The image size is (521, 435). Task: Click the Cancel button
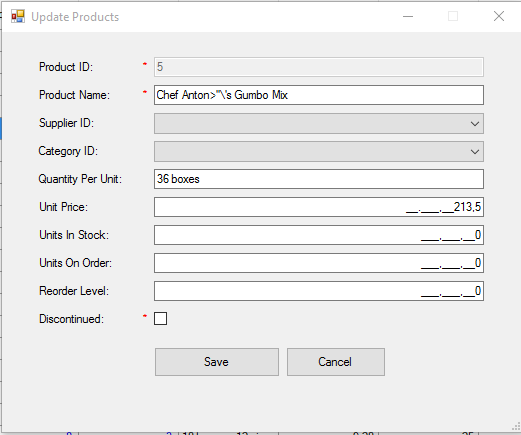coord(336,362)
